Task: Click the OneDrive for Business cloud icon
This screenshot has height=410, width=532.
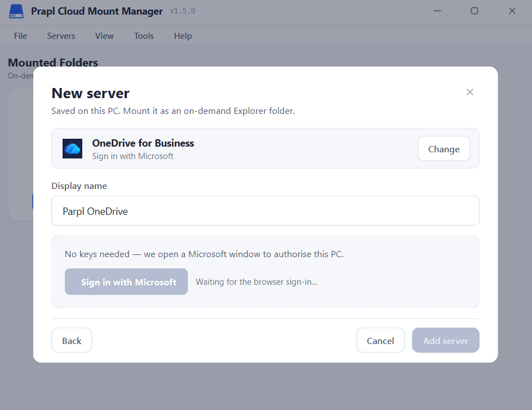Action: [72, 148]
